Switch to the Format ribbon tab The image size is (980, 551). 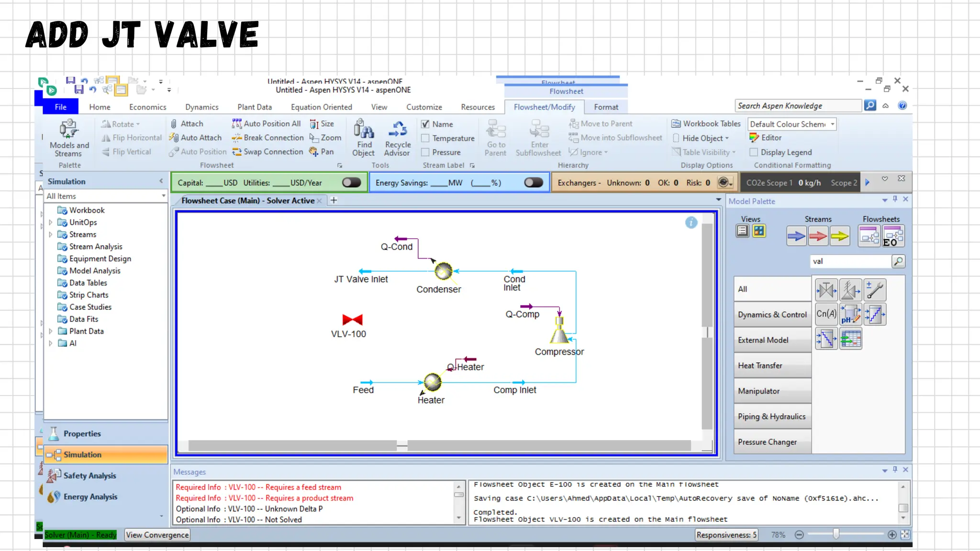click(606, 107)
